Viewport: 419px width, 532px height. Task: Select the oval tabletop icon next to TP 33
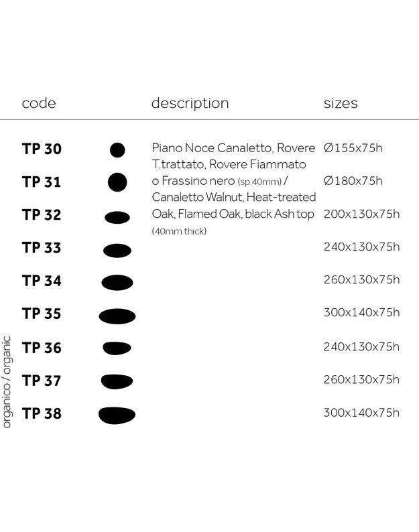(117, 250)
